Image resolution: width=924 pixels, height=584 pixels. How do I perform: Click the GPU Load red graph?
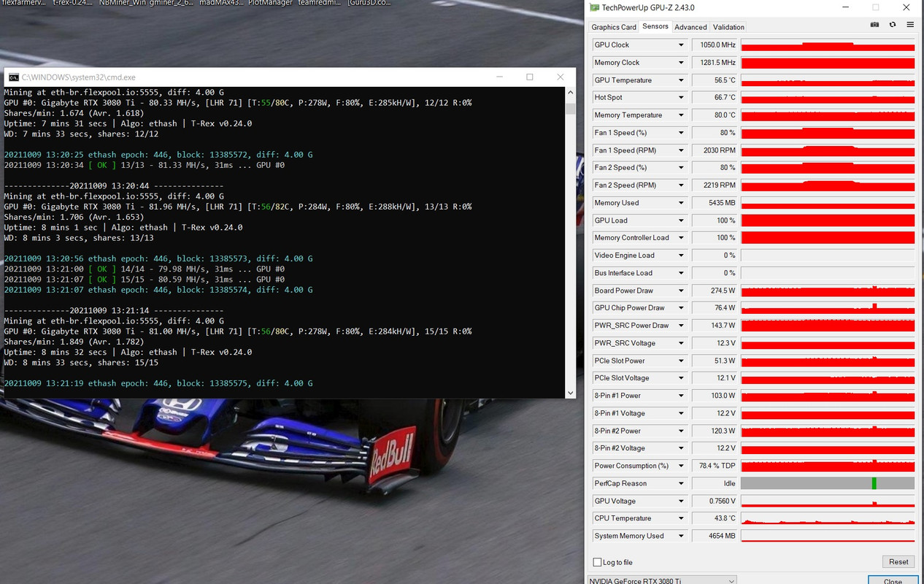pyautogui.click(x=828, y=220)
